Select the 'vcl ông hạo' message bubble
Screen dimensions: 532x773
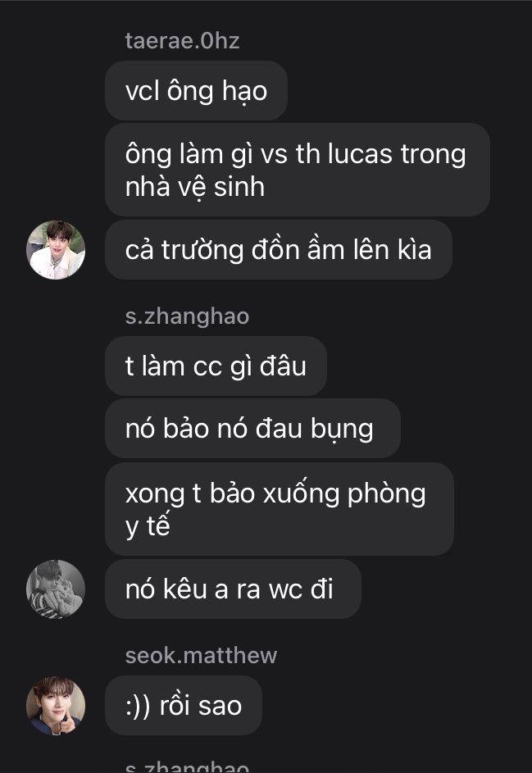196,91
